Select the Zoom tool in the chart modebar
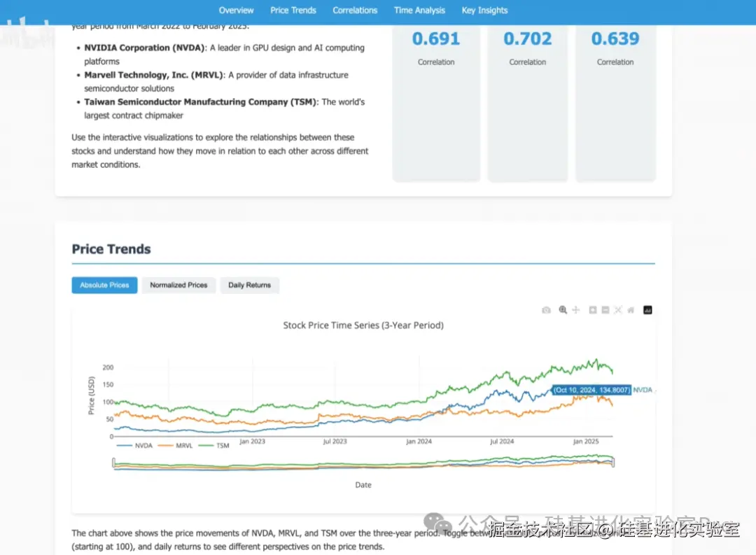Screen dimensions: 756x555 click(x=563, y=310)
